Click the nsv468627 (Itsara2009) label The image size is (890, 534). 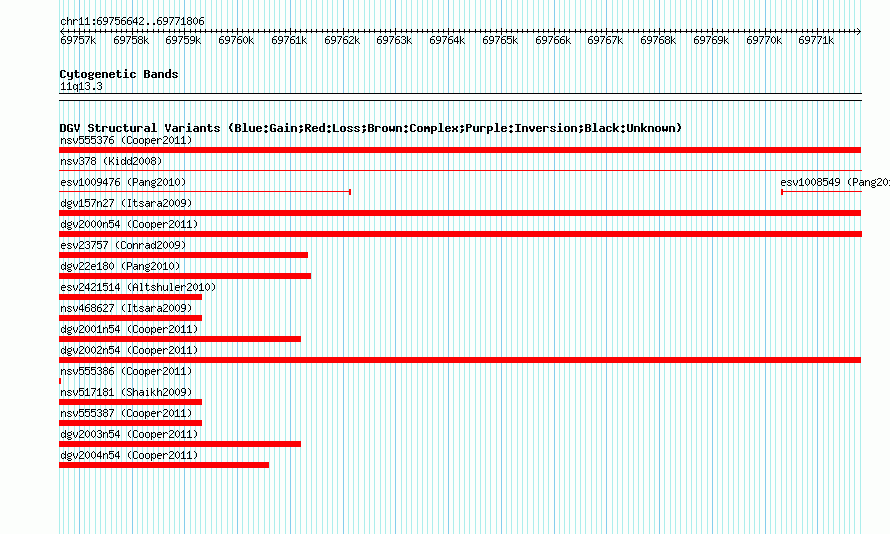(x=126, y=308)
